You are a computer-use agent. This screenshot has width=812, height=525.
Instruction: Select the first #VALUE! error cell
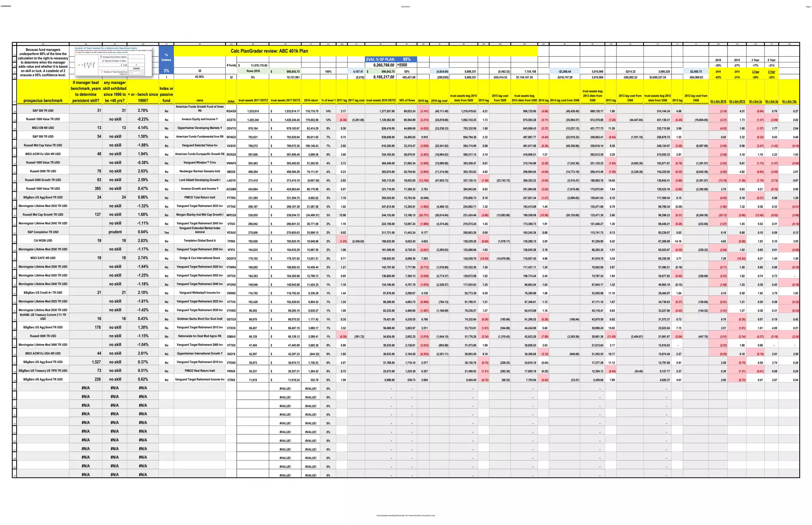click(285, 389)
